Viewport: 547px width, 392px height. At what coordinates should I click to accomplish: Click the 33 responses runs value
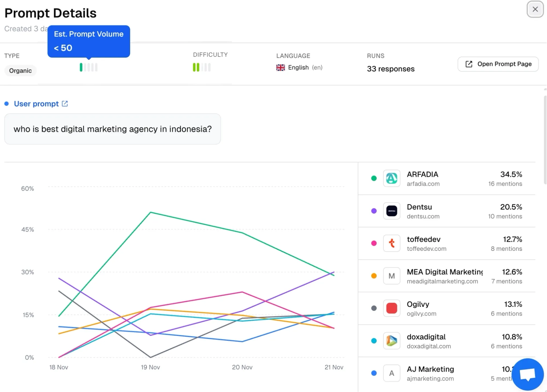pos(391,69)
